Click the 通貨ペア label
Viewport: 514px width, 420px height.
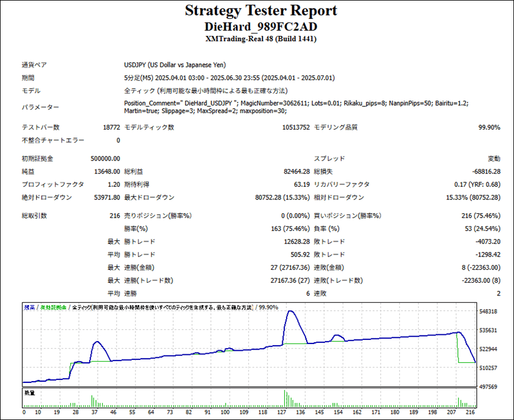(34, 65)
